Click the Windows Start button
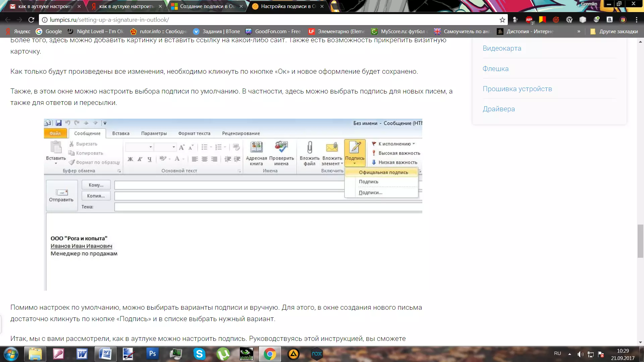Image resolution: width=644 pixels, height=362 pixels. click(11, 354)
